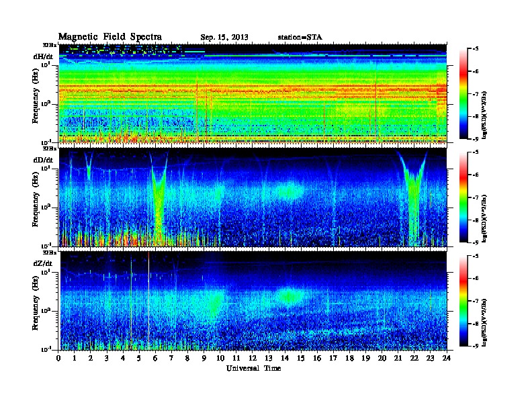Click the "Magnetic Field Spectra" title
Viewport: 532px width, 411px height.
click(x=110, y=37)
